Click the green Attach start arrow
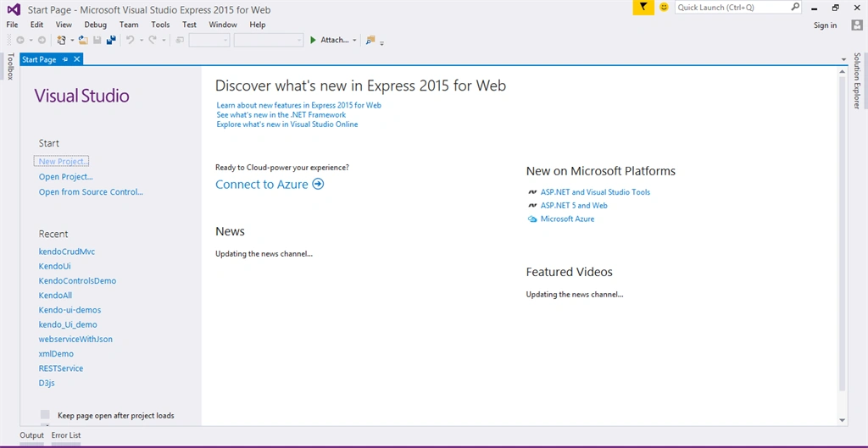 click(313, 40)
